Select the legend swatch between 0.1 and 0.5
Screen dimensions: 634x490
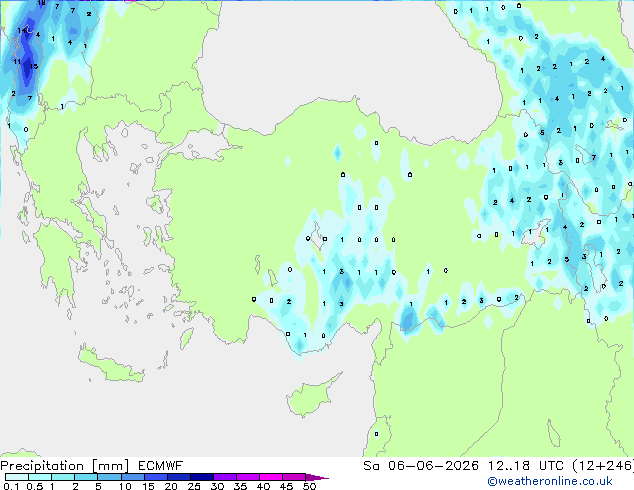click(x=17, y=477)
